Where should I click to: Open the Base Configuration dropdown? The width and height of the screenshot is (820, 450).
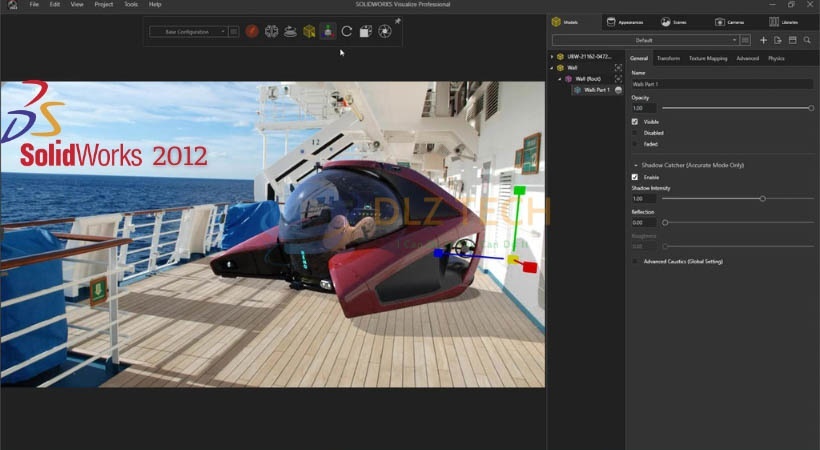point(188,32)
